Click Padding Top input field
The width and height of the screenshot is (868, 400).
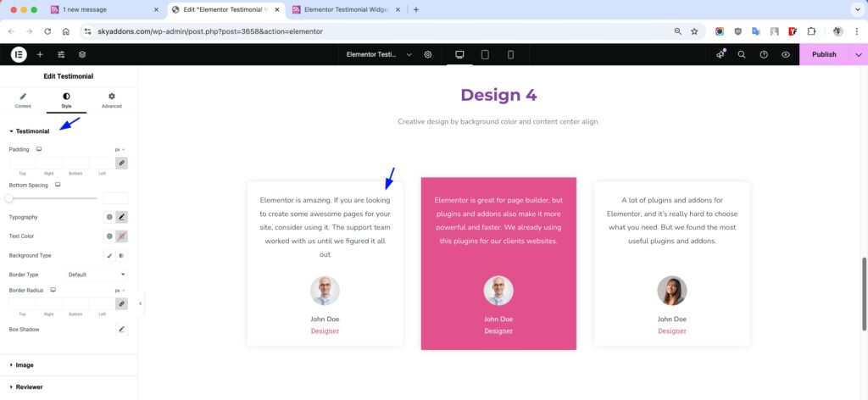22,164
